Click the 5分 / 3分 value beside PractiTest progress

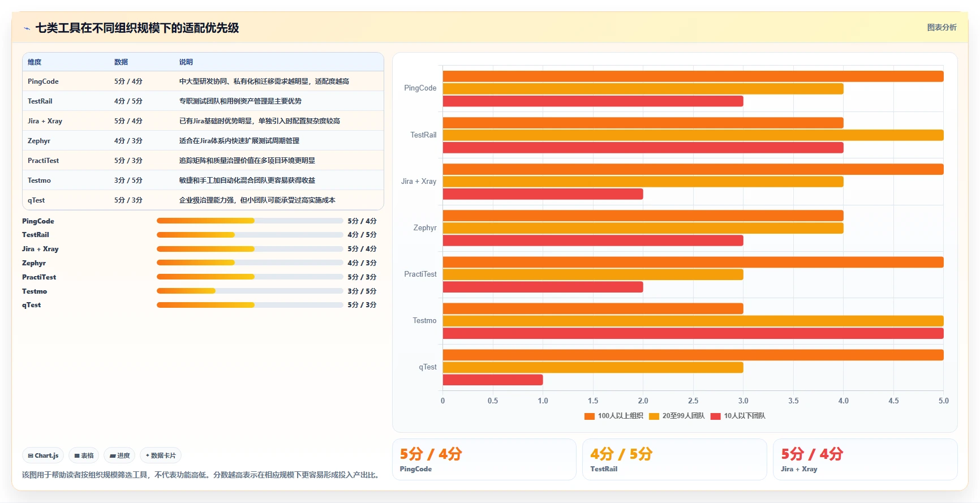pyautogui.click(x=362, y=277)
